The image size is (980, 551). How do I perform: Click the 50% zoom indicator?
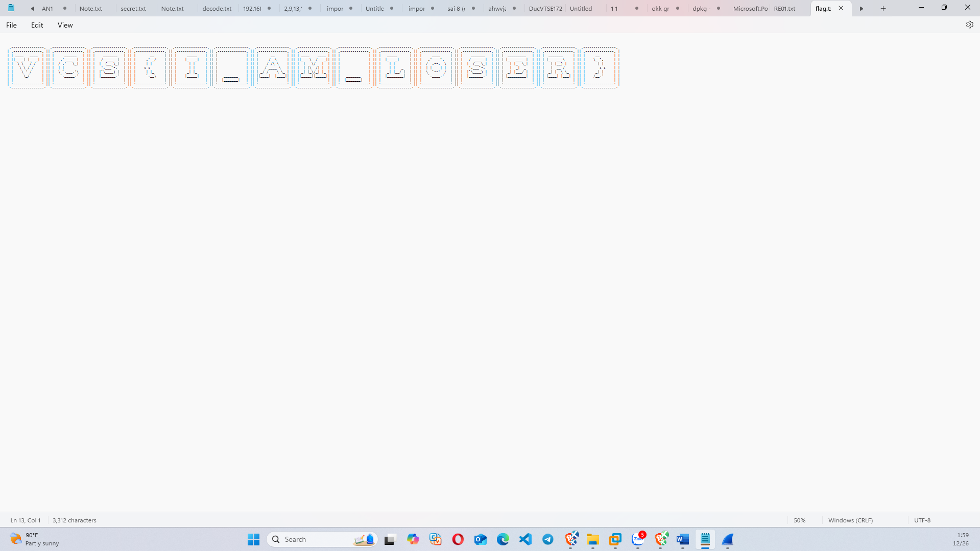pos(799,520)
